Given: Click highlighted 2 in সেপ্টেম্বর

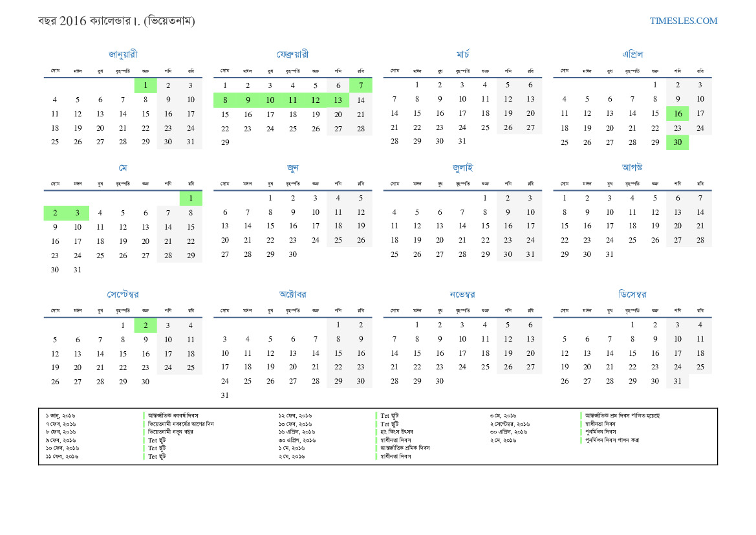Looking at the screenshot, I should [146, 325].
